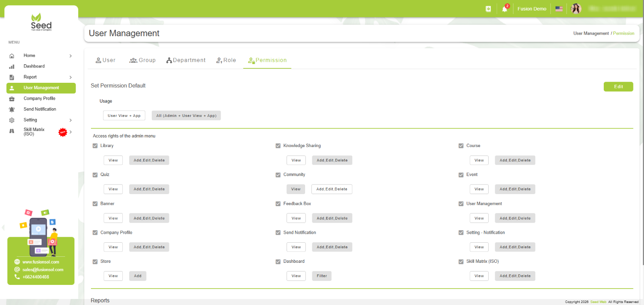This screenshot has width=644, height=305.
Task: Open the notification bell icon
Action: [505, 9]
